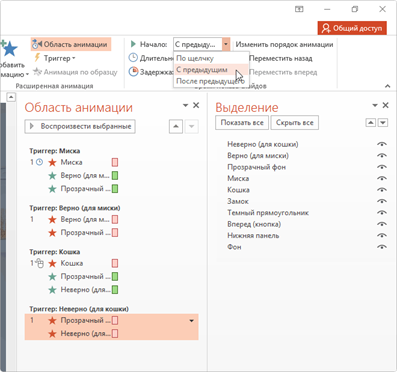
Task: Open the Триггер lightning dropdown
Action: [55, 58]
